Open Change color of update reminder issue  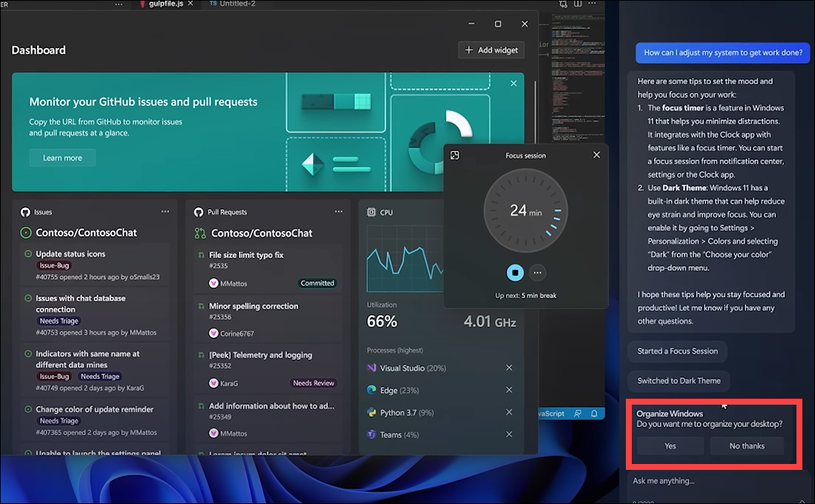(95, 409)
